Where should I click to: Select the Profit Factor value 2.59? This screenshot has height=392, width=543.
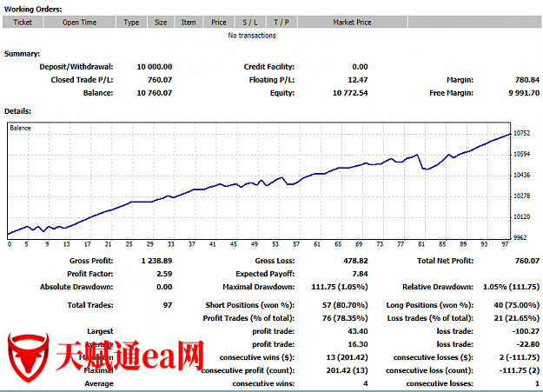click(163, 274)
